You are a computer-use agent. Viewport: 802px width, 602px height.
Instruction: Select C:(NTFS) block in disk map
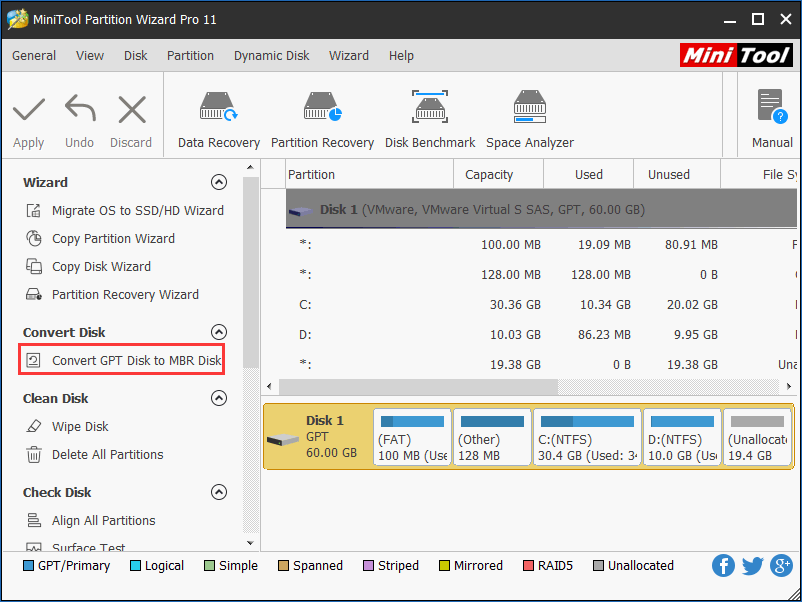(587, 437)
